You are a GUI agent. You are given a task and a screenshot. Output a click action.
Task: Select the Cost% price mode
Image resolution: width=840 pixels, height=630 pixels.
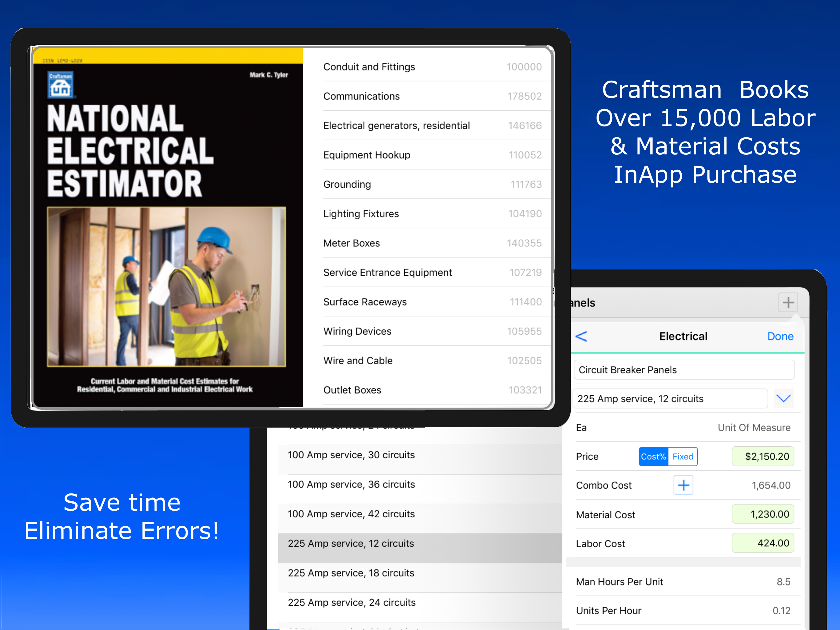click(x=653, y=457)
